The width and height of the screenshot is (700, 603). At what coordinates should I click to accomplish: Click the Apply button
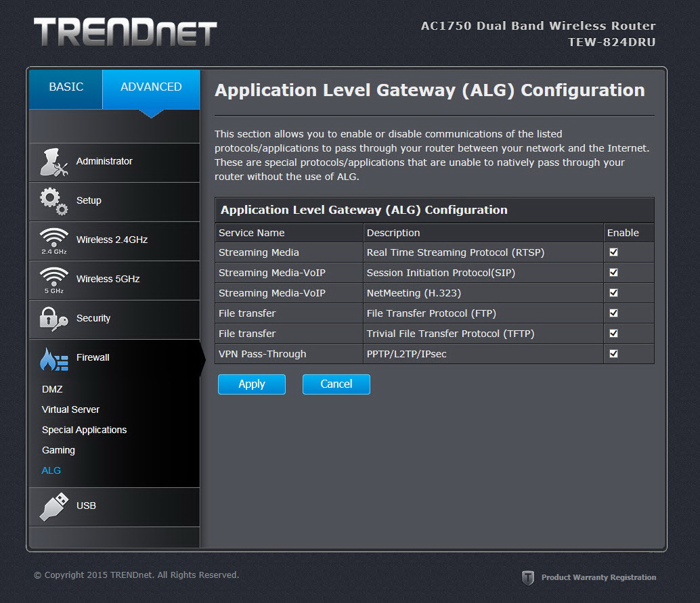(x=252, y=384)
